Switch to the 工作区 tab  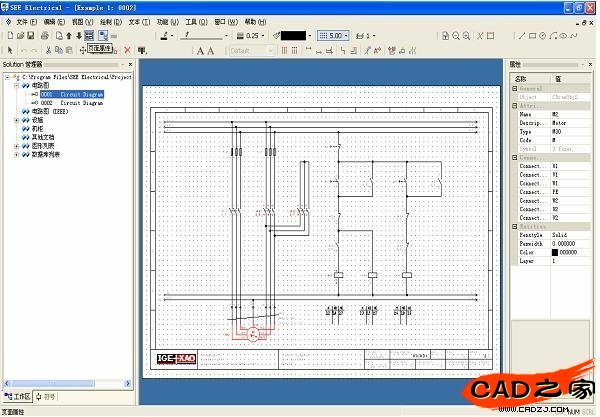click(x=19, y=397)
